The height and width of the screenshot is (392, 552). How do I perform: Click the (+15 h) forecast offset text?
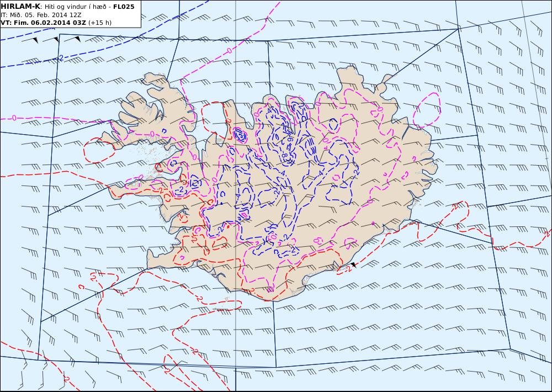(99, 23)
